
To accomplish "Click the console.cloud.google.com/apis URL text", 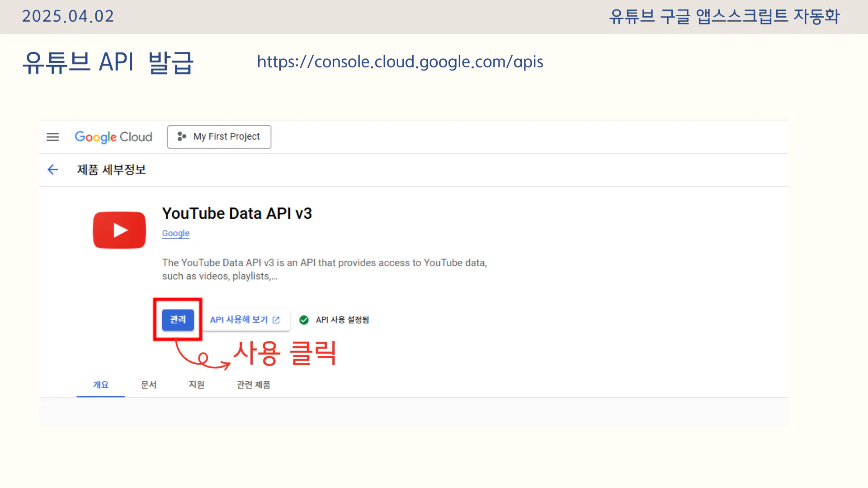I will pyautogui.click(x=400, y=62).
